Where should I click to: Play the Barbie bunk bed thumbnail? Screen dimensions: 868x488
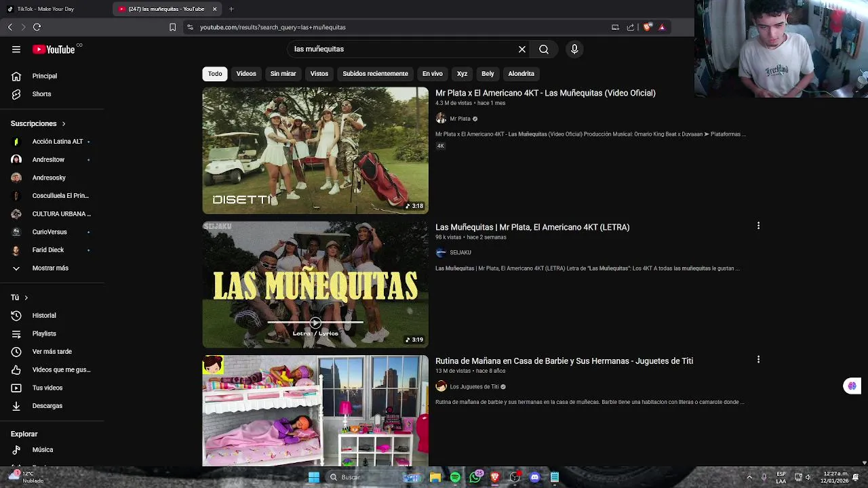point(315,411)
